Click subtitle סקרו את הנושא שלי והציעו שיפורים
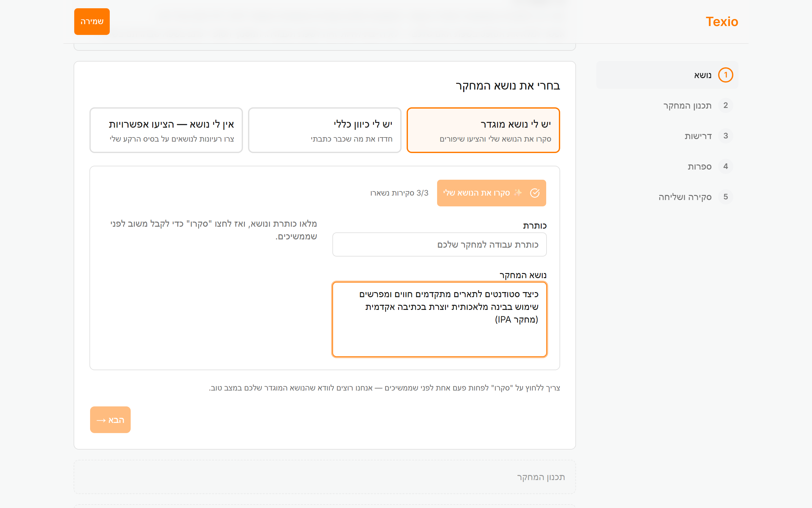812x508 pixels. [495, 139]
